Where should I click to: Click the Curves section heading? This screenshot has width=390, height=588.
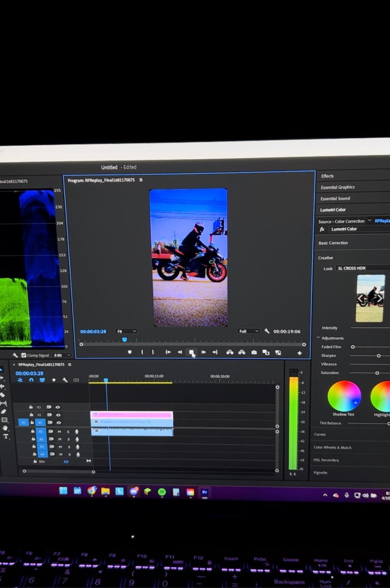pyautogui.click(x=320, y=435)
